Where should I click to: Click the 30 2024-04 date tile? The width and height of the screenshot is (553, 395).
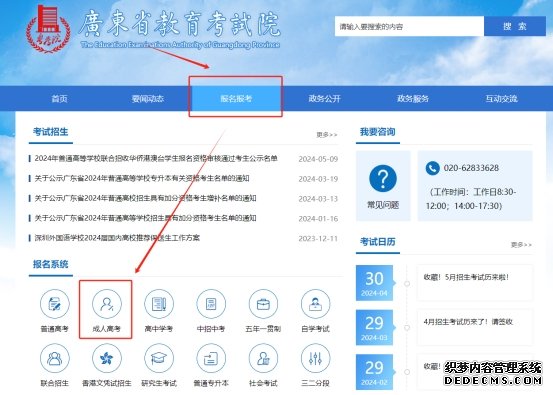pos(374,283)
